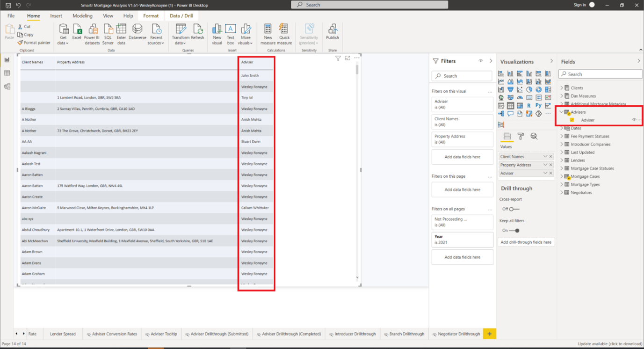Viewport: 644px width, 349px height.
Task: Click the Filters pane search box
Action: 462,76
